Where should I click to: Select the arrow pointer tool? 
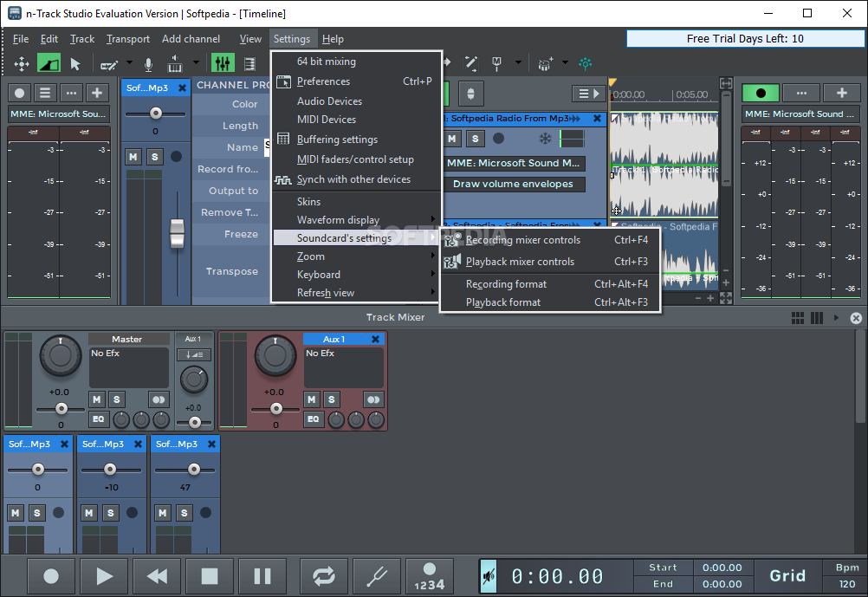click(x=75, y=64)
